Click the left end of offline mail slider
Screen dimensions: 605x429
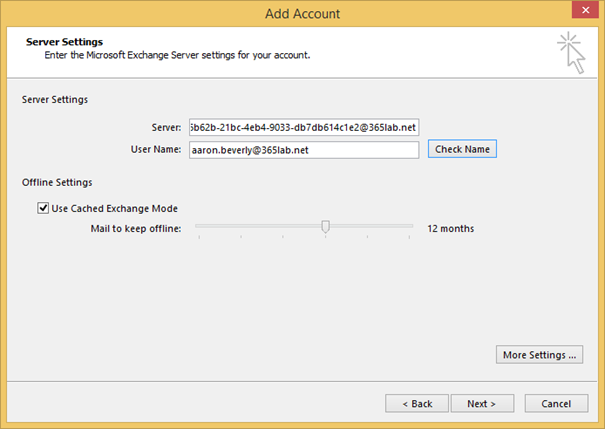198,228
